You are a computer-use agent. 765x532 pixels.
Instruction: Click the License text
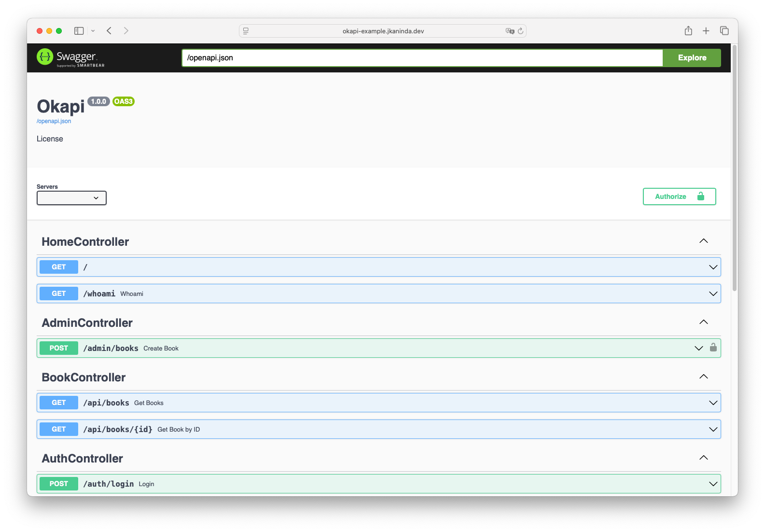click(x=50, y=139)
